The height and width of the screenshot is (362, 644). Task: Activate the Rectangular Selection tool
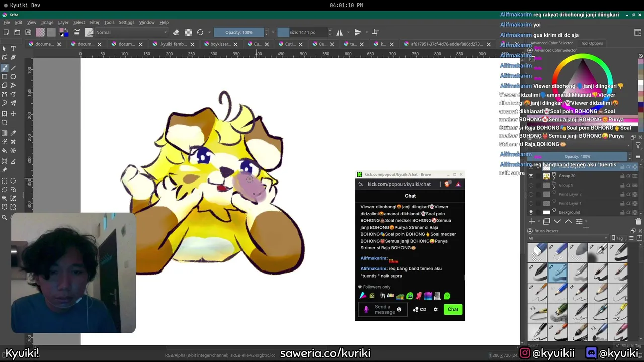(x=5, y=181)
